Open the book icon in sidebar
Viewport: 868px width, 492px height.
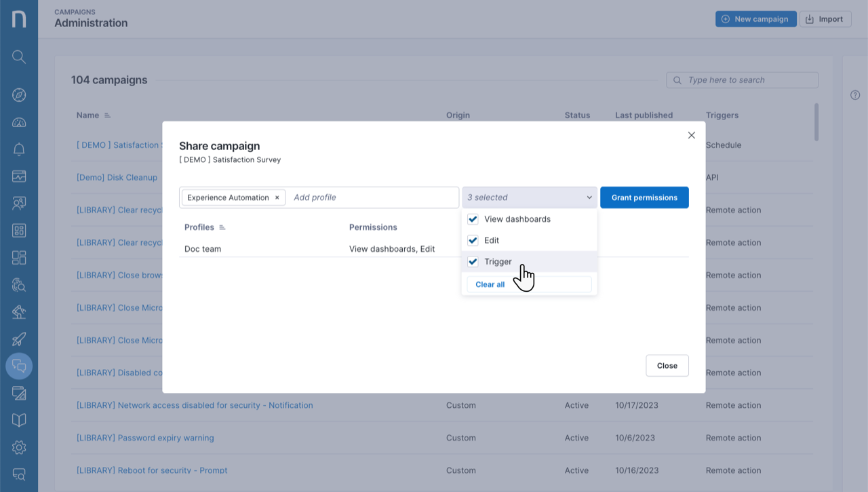[19, 420]
